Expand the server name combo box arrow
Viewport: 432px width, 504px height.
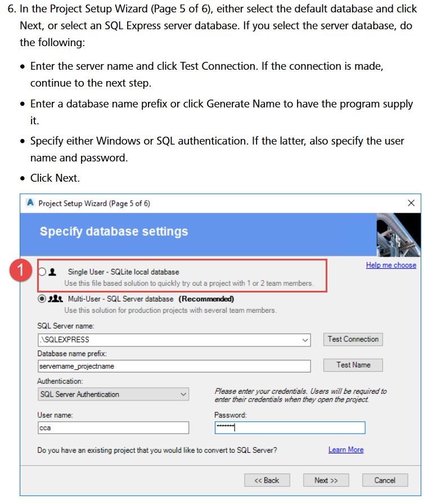[x=305, y=340]
